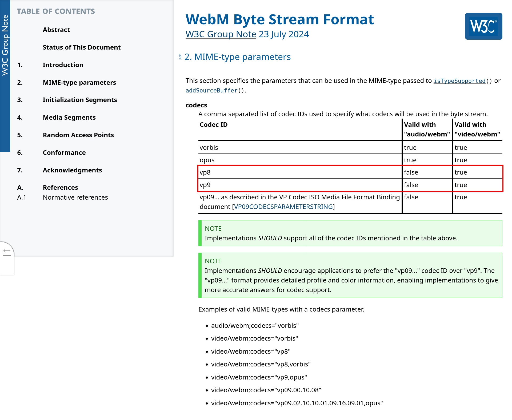Click the true video/webm cell for vp9

tap(478, 185)
